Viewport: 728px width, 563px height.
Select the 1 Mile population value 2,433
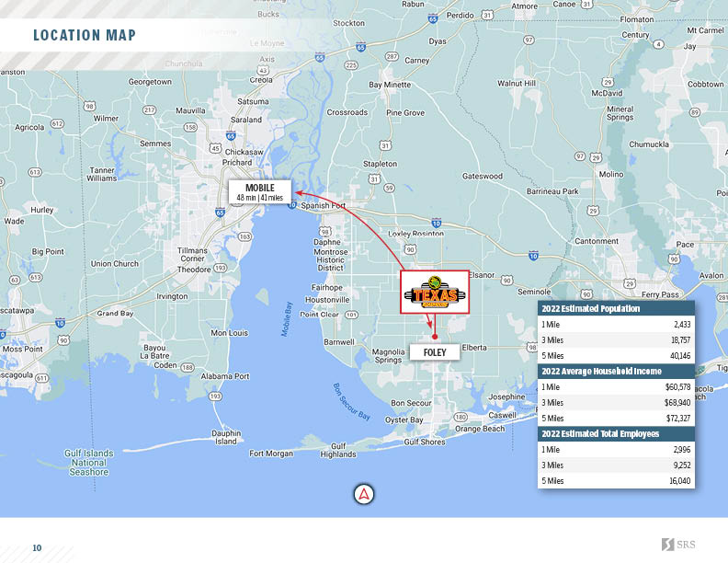pyautogui.click(x=682, y=324)
